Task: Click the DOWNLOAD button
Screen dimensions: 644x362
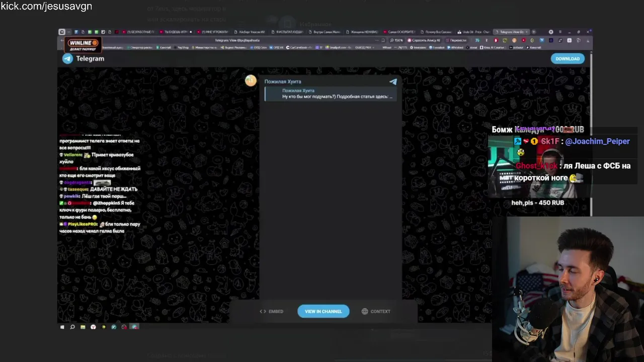Action: [568, 58]
